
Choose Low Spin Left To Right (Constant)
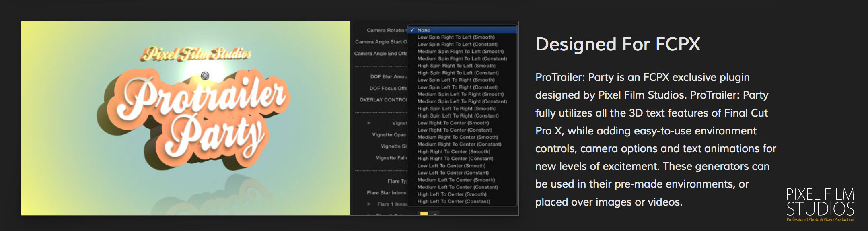coord(457,87)
